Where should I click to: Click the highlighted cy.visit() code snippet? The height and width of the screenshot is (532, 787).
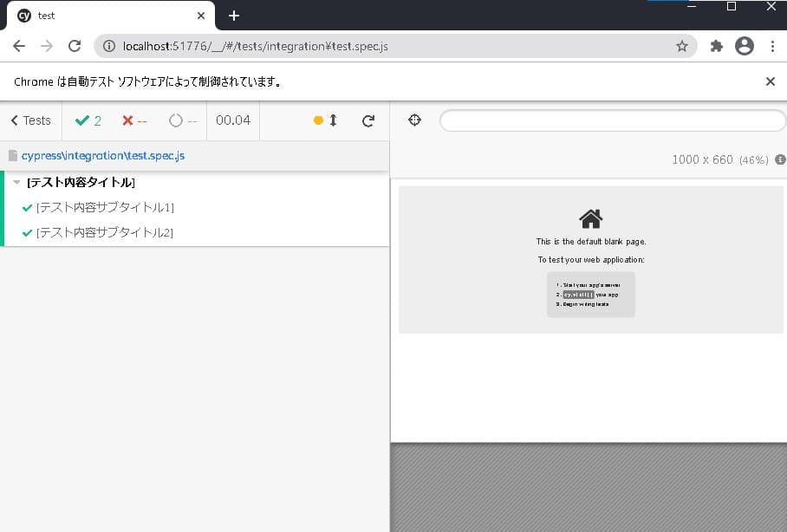tap(578, 295)
